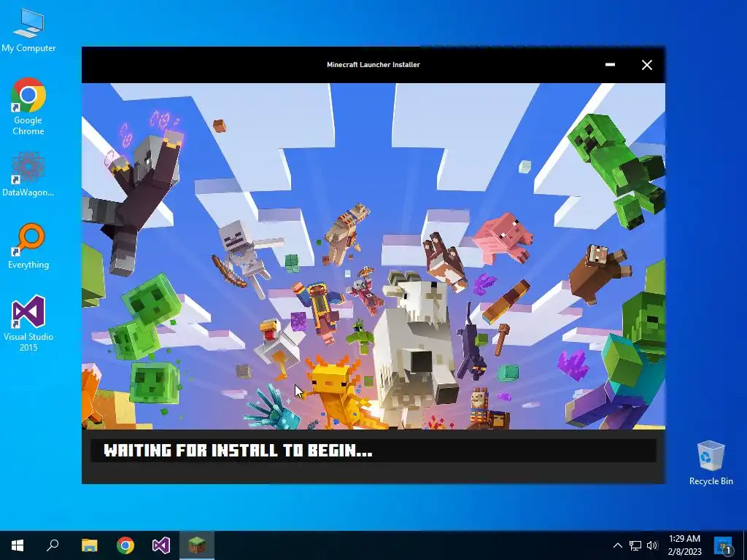Select the DataWagon desktop shortcut
Viewport: 747px width, 560px height.
tap(28, 174)
